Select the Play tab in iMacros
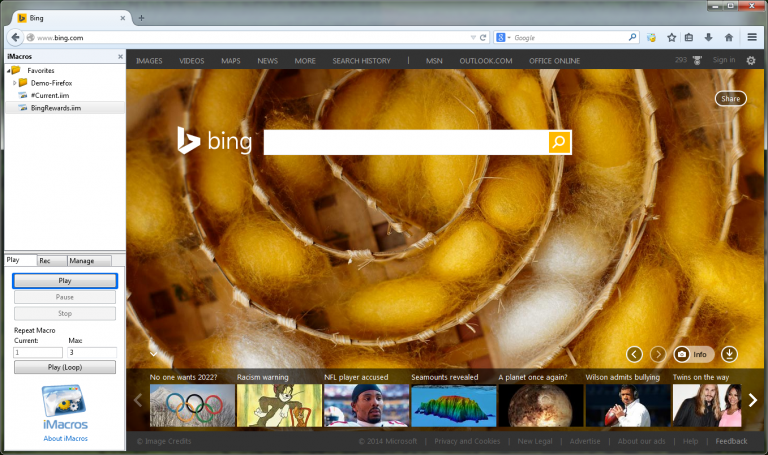Image resolution: width=768 pixels, height=455 pixels. (x=20, y=260)
